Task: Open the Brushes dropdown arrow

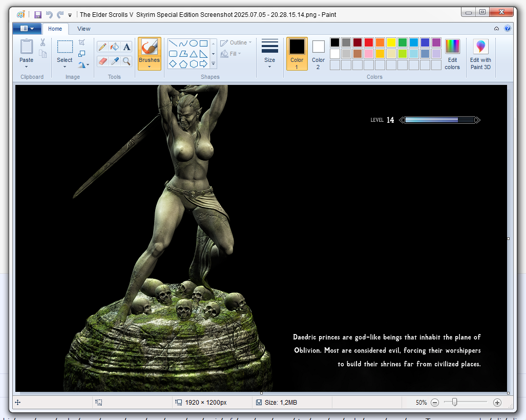Action: point(149,67)
